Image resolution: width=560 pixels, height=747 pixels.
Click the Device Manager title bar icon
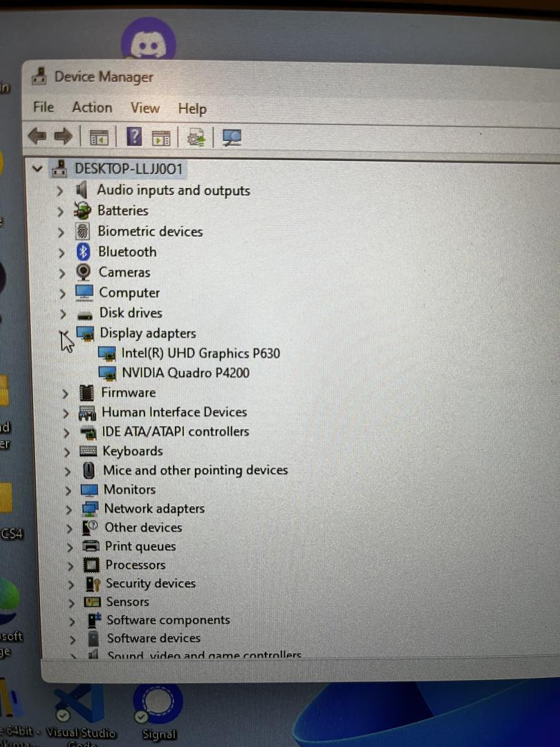pos(39,76)
